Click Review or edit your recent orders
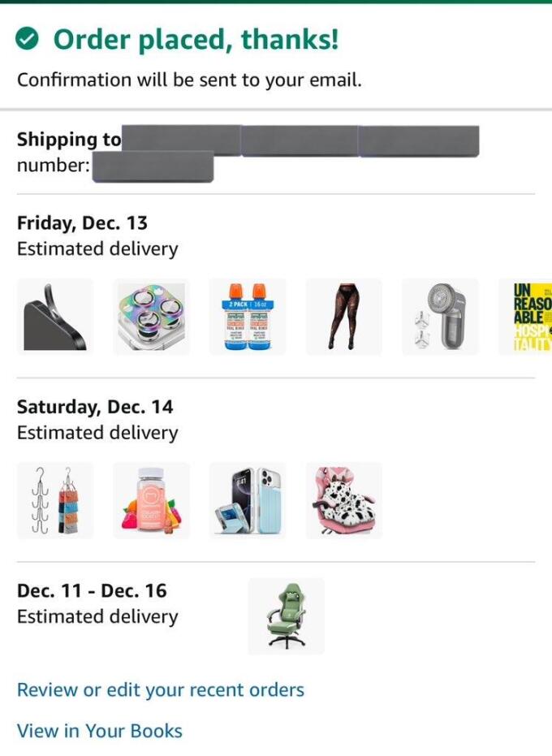This screenshot has width=552, height=756. tap(161, 690)
